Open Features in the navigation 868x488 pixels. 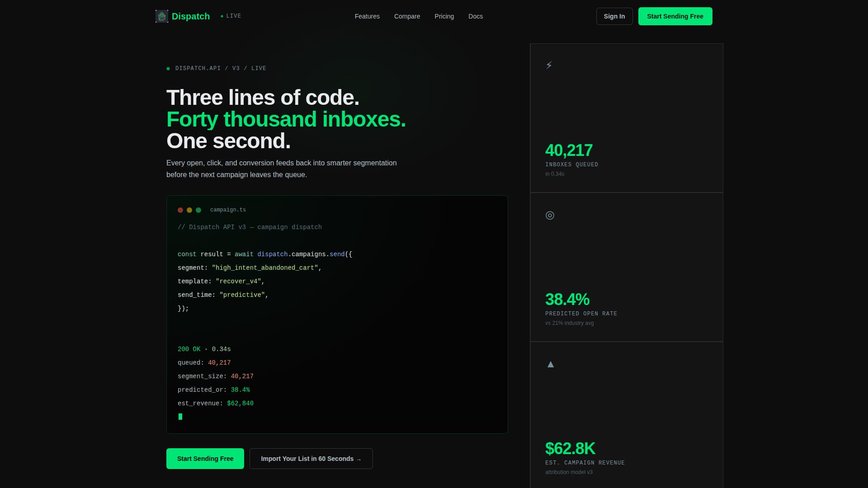click(x=367, y=16)
